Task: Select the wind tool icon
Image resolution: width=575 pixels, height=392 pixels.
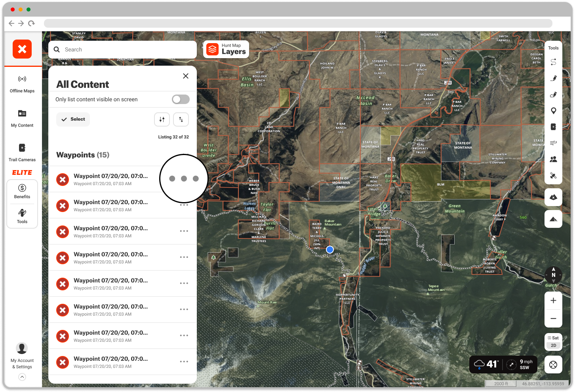Action: 554,143
